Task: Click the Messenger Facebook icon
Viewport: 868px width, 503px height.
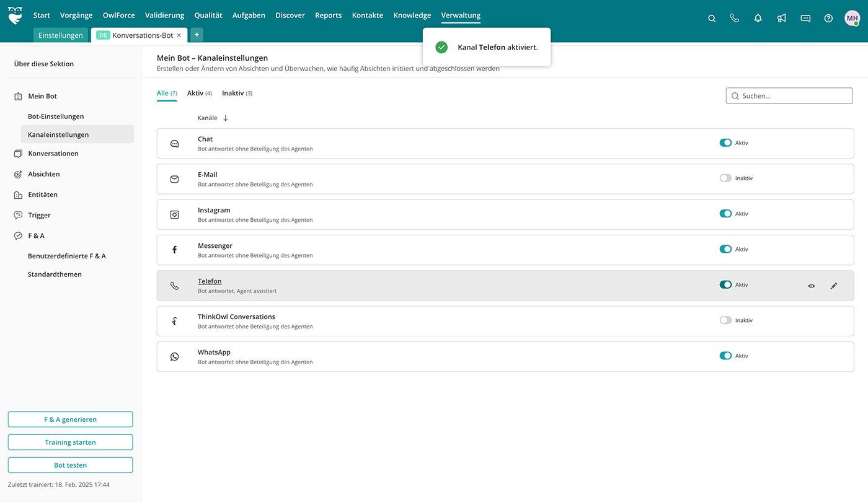Action: [174, 250]
